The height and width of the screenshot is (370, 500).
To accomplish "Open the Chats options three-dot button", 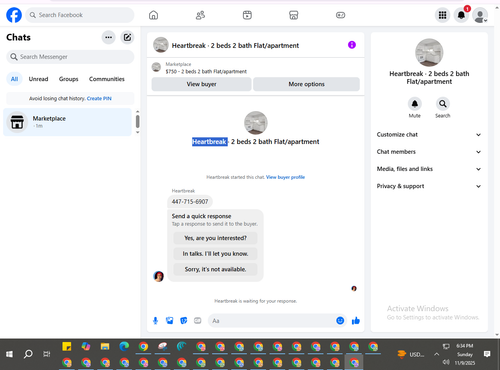I will (109, 37).
